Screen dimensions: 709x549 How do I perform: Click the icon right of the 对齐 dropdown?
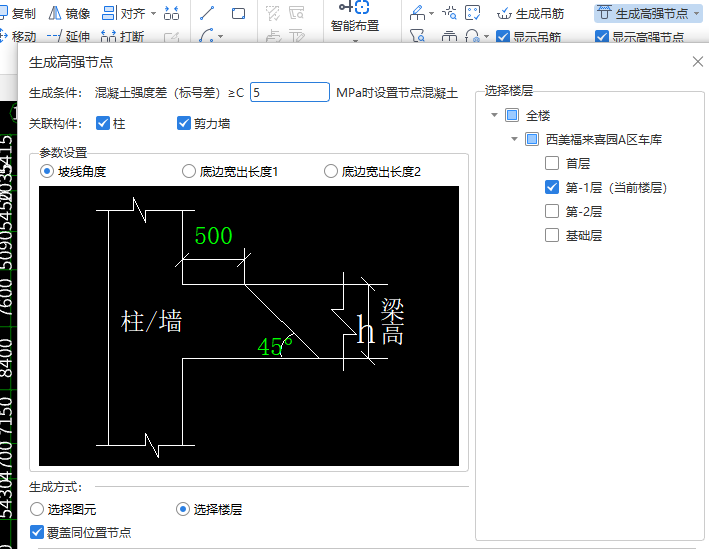[x=171, y=14]
